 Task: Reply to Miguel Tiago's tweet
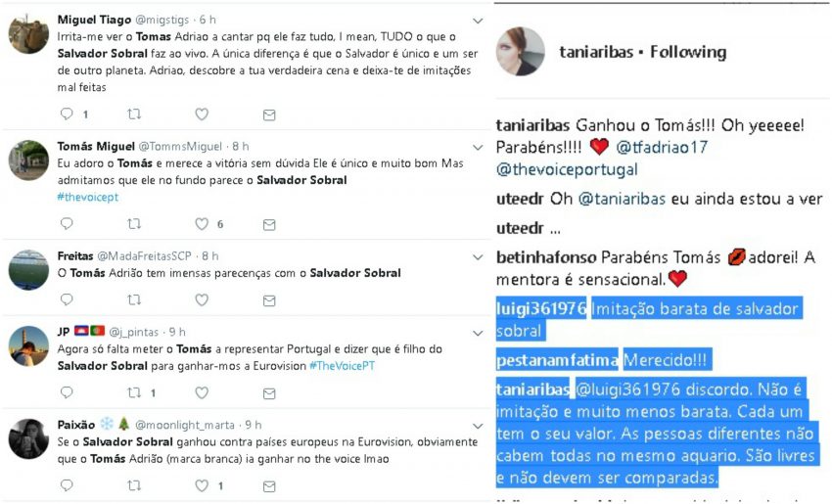pyautogui.click(x=67, y=114)
